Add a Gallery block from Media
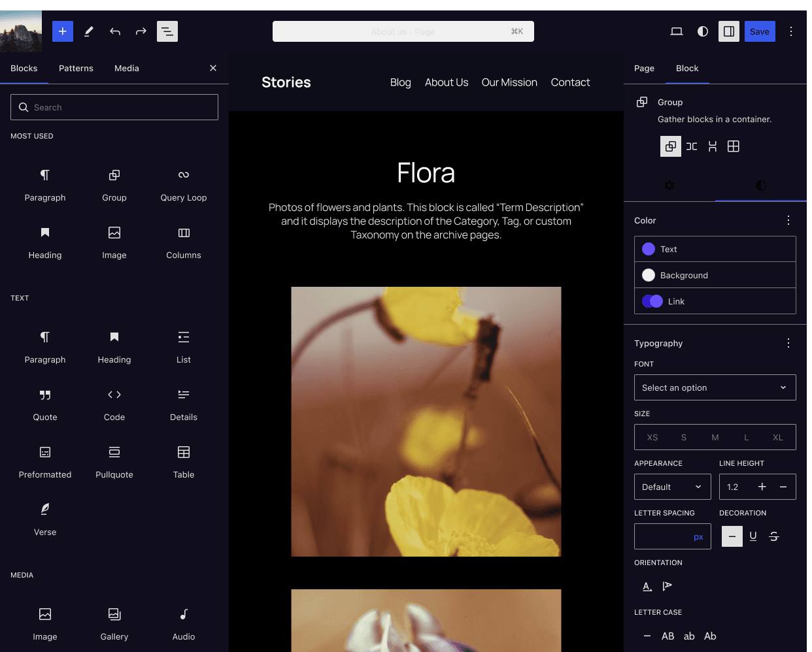The width and height of the screenshot is (812, 652). tap(114, 623)
